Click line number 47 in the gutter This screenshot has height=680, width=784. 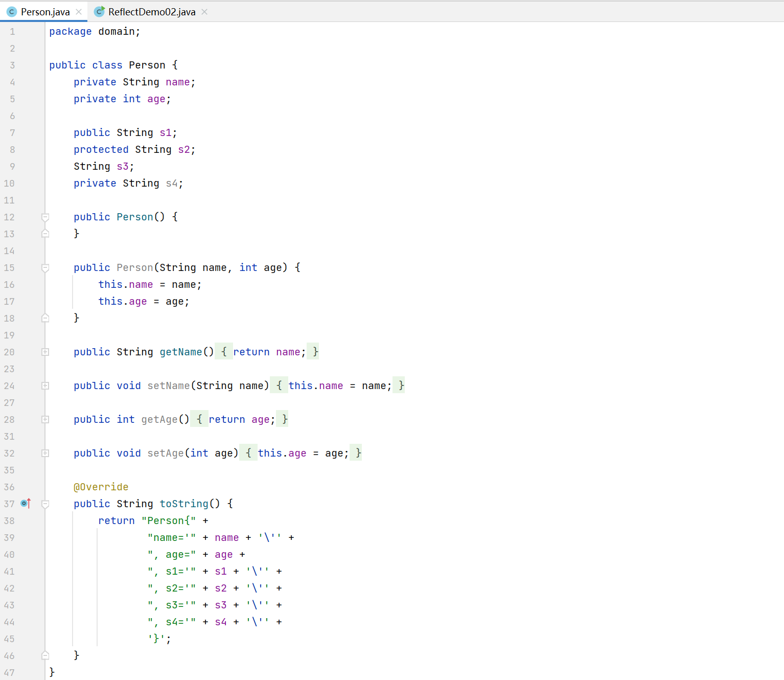[x=9, y=672]
